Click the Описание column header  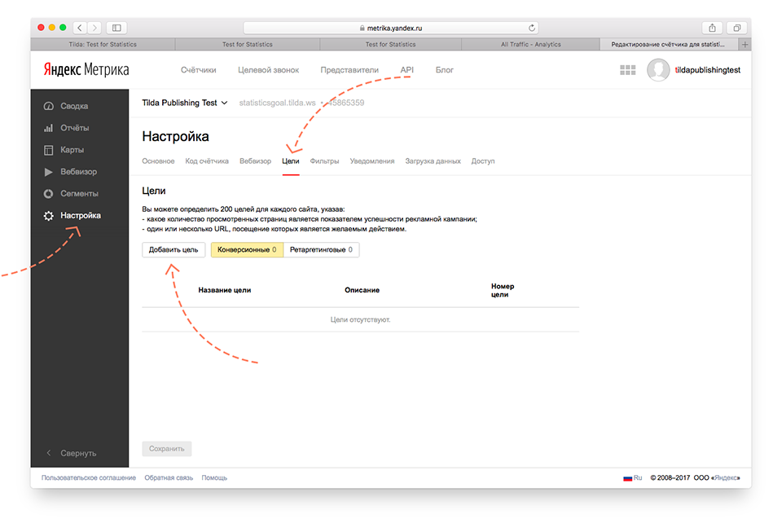tap(362, 290)
